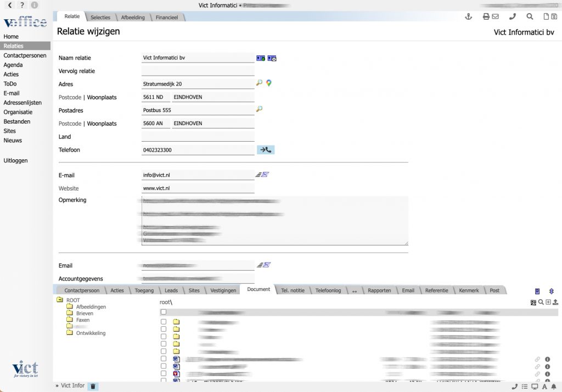The width and height of the screenshot is (562, 392).
Task: Click the blue up-down arrows icon
Action: tap(551, 291)
